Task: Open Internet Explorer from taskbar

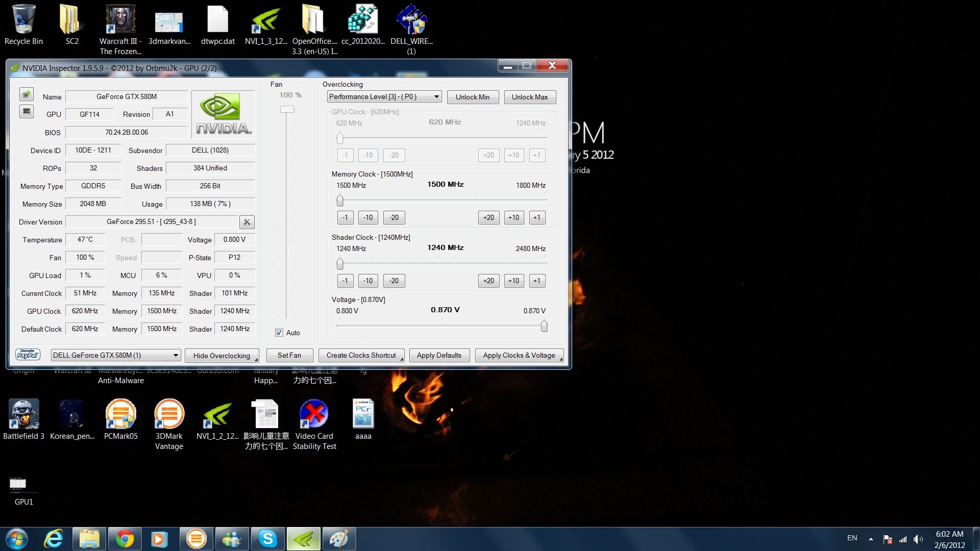Action: (53, 539)
